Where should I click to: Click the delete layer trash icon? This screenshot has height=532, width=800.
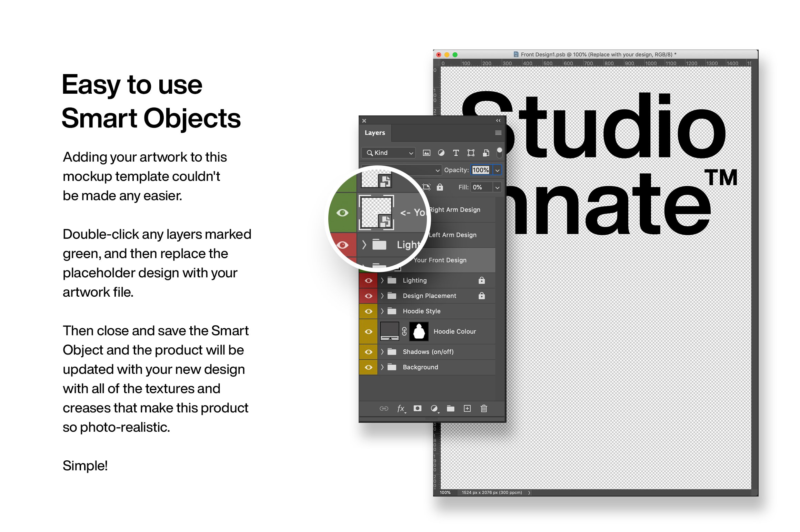click(484, 408)
